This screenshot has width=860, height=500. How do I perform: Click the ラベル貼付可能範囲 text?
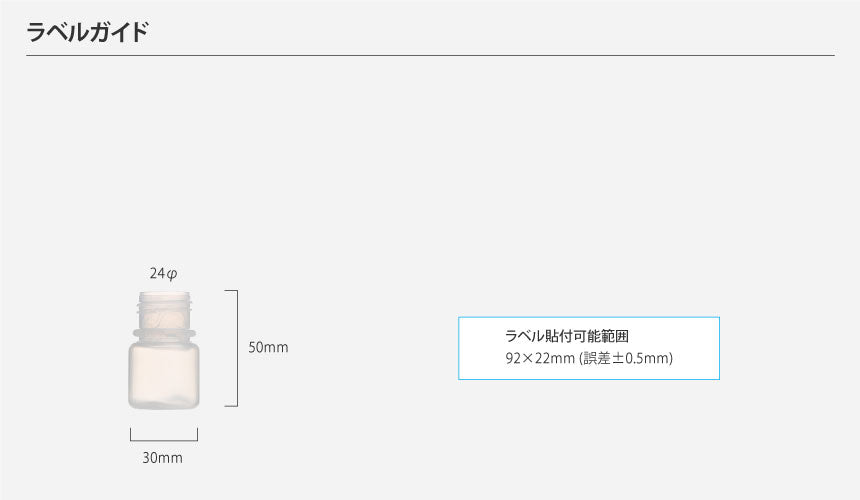(567, 336)
